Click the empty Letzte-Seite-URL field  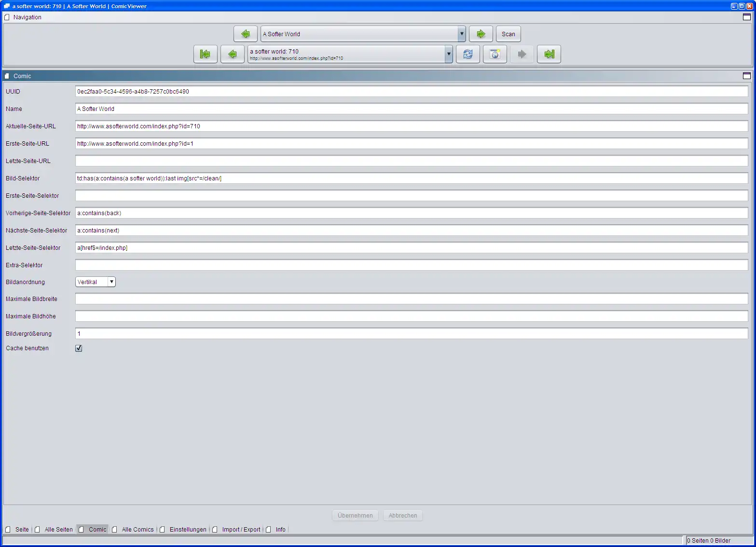(x=412, y=161)
